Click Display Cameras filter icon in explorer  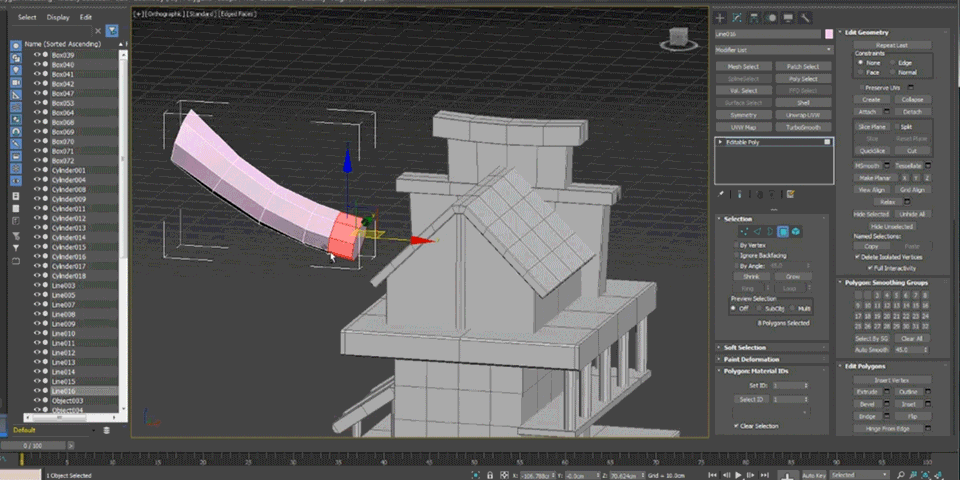tap(16, 82)
